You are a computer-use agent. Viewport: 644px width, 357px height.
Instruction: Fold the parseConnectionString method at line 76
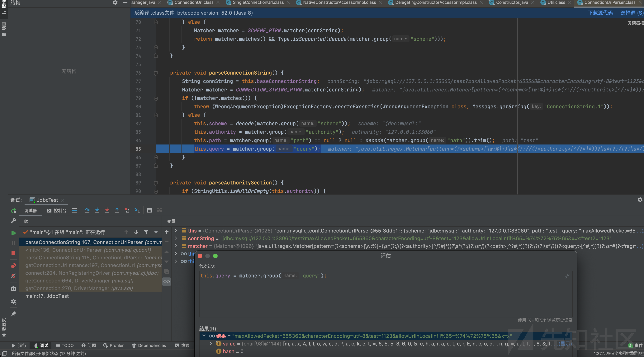pyautogui.click(x=156, y=73)
